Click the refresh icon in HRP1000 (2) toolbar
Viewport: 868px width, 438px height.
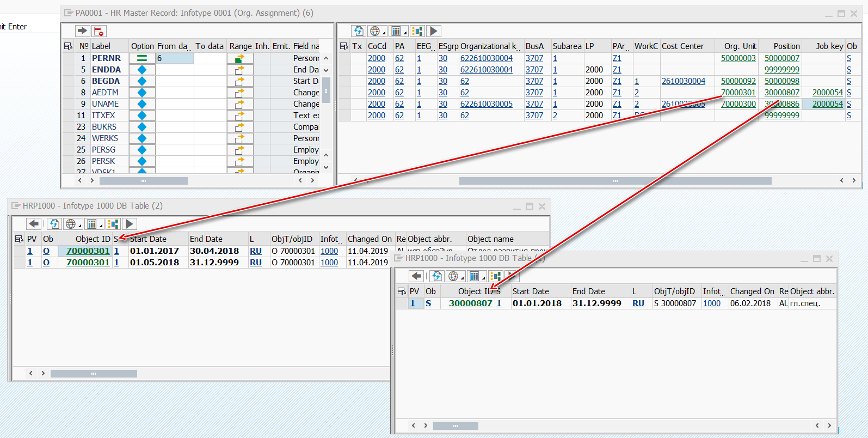click(54, 224)
